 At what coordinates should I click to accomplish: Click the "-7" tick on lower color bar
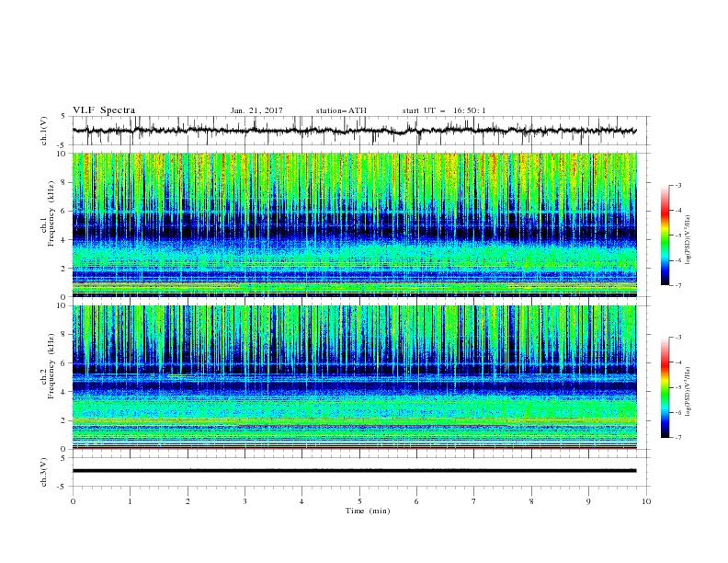[x=677, y=438]
